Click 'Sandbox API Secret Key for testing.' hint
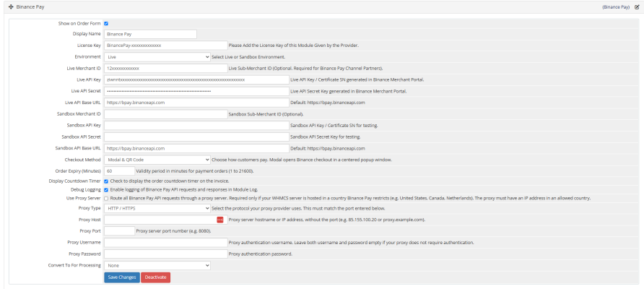 point(326,137)
